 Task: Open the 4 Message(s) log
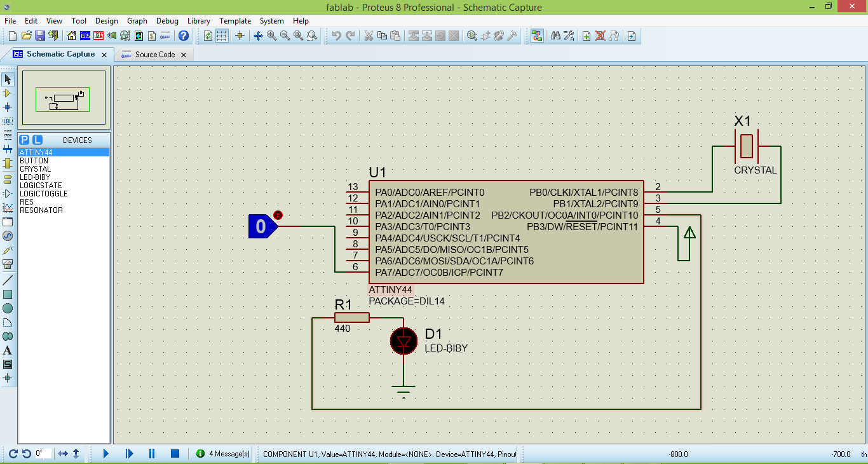[x=223, y=454]
